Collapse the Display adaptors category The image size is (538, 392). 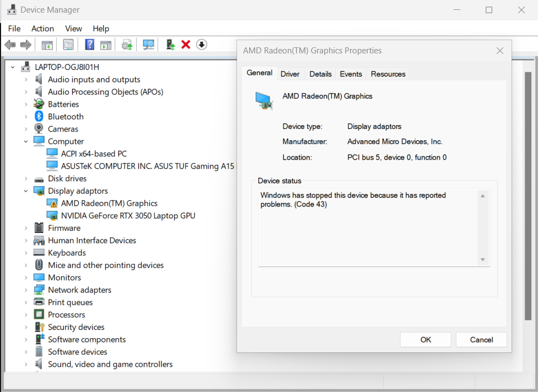(26, 191)
